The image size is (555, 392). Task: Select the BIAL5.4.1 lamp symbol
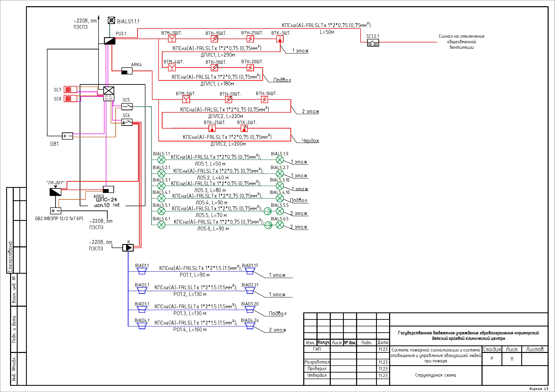161,198
